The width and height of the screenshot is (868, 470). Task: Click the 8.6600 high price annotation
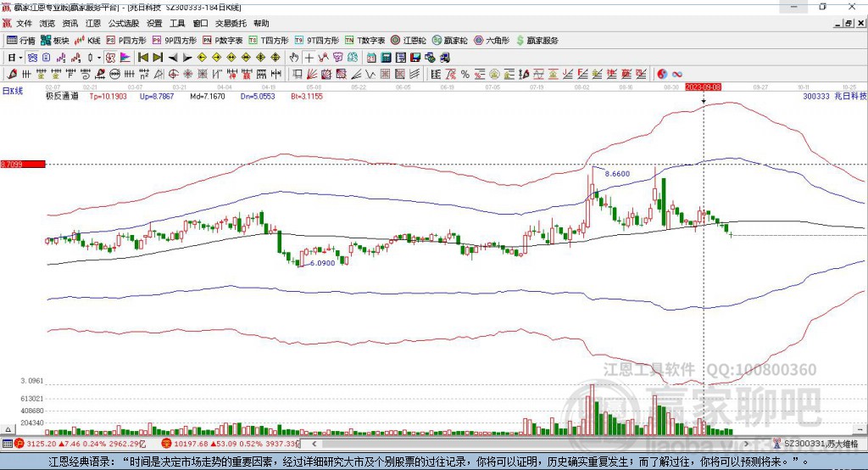pyautogui.click(x=617, y=173)
